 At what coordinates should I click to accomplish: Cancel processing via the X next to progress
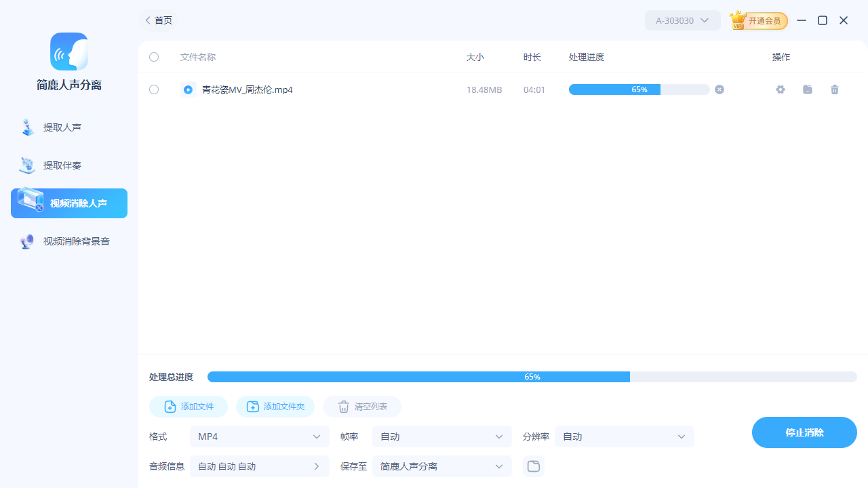tap(719, 89)
